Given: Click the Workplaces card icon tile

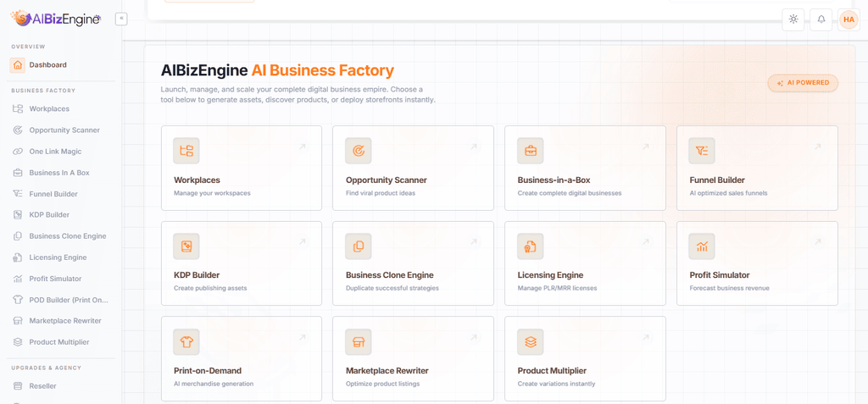Looking at the screenshot, I should (x=186, y=151).
